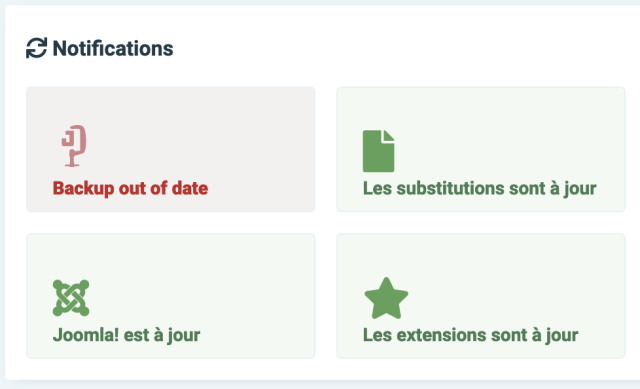This screenshot has width=640, height=389.
Task: Click the blank area above the Joomla logo
Action: 71,256
